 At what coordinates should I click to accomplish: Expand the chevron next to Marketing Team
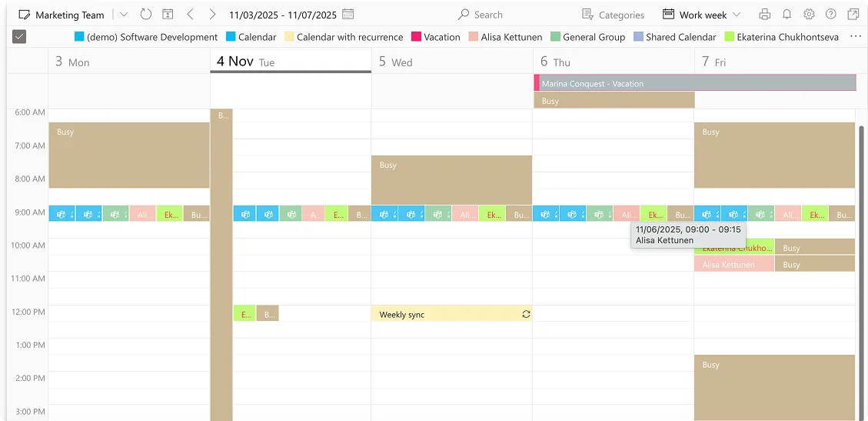(x=124, y=15)
